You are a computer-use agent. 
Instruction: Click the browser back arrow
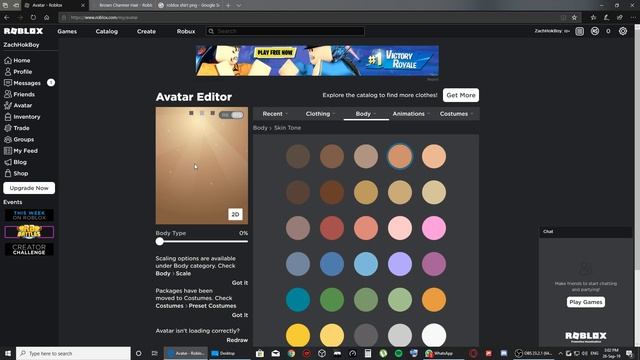tap(7, 18)
